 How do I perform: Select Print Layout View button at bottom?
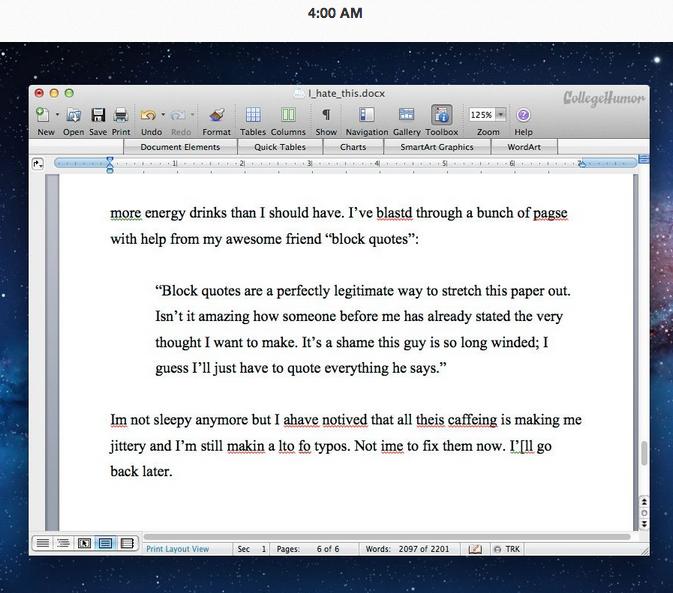click(x=105, y=544)
